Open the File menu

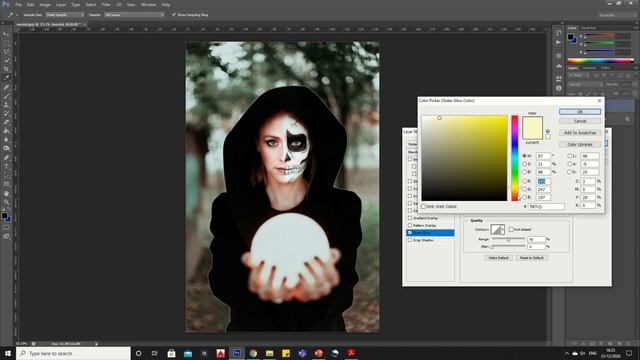pyautogui.click(x=18, y=4)
